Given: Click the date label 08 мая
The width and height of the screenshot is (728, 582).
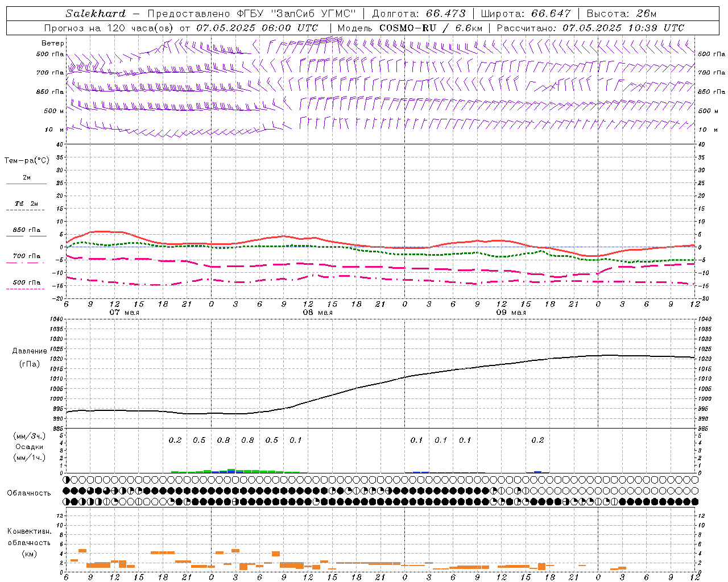Looking at the screenshot, I should tap(318, 313).
